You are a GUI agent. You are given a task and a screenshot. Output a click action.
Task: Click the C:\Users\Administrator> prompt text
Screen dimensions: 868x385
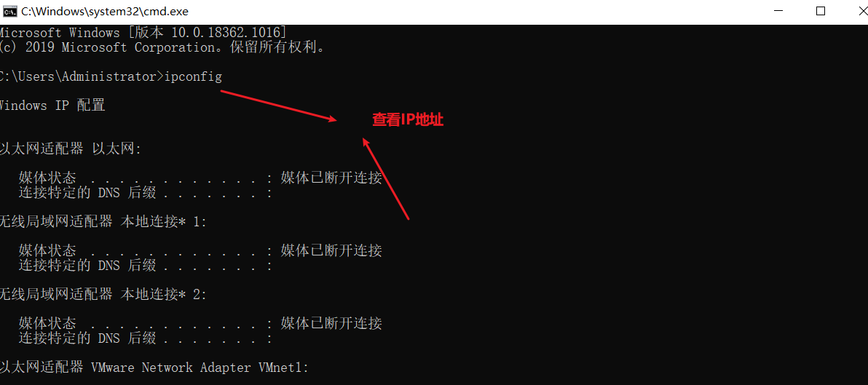click(82, 77)
